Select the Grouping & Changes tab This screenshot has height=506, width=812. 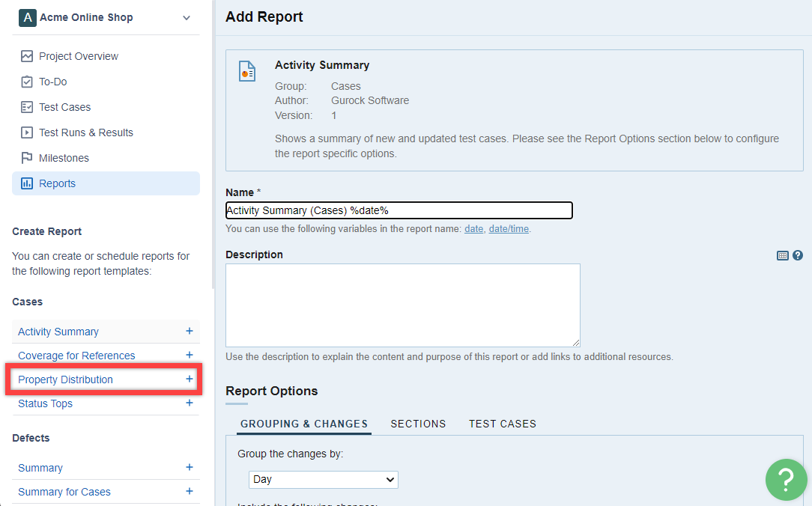point(303,424)
